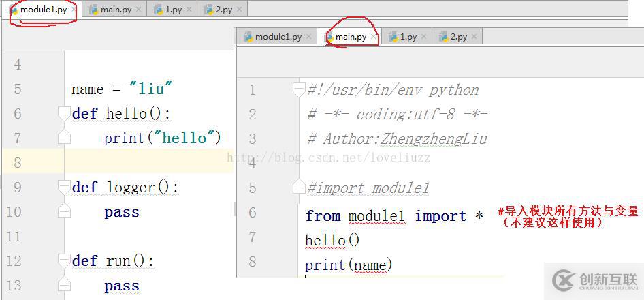Toggle fold marker beside #import module1 line
Viewport: 644px width, 300px height.
pos(299,188)
